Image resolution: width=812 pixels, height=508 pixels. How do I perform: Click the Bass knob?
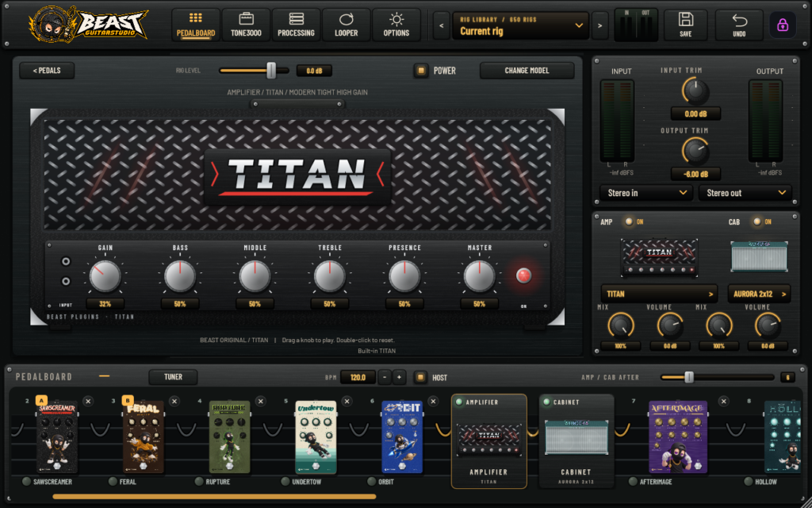pos(180,275)
